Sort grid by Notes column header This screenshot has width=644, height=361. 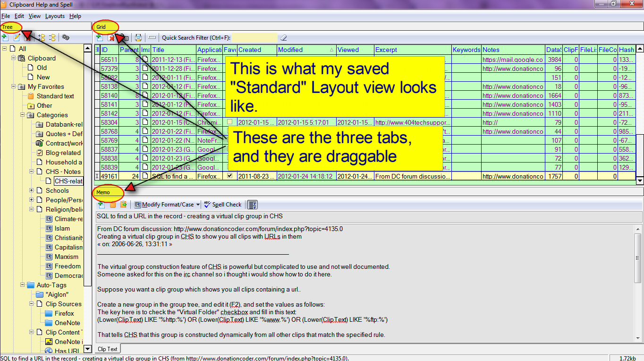pyautogui.click(x=513, y=50)
